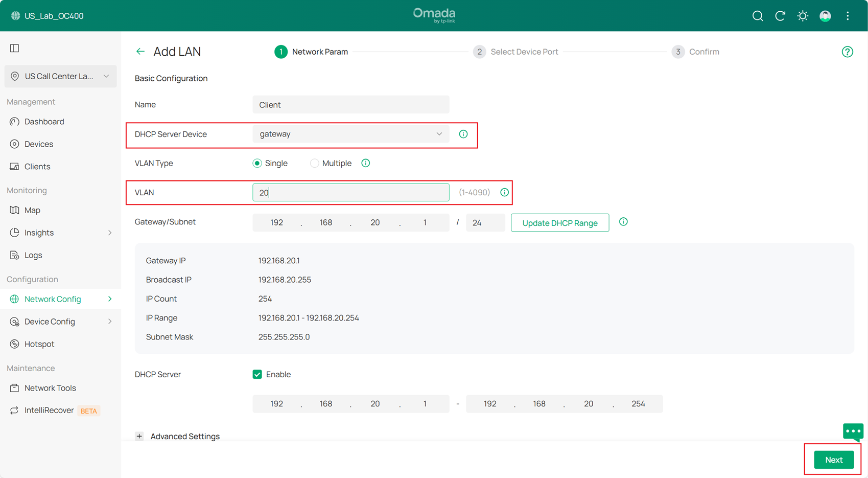This screenshot has width=868, height=478.
Task: Go back using the arrow next to Add LAN
Action: (x=140, y=51)
